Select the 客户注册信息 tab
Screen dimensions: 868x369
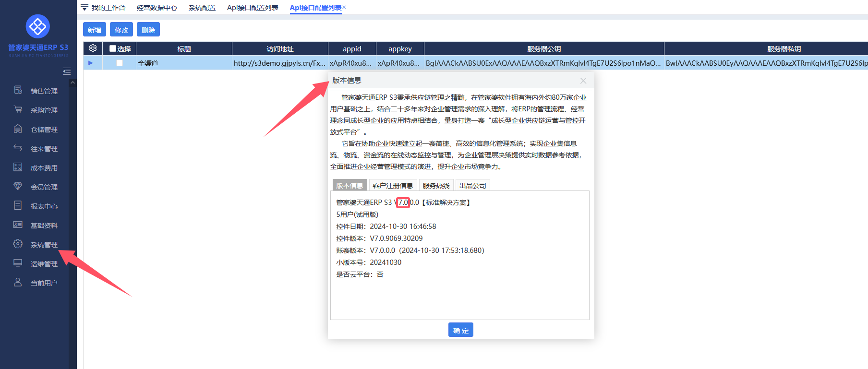pyautogui.click(x=393, y=185)
